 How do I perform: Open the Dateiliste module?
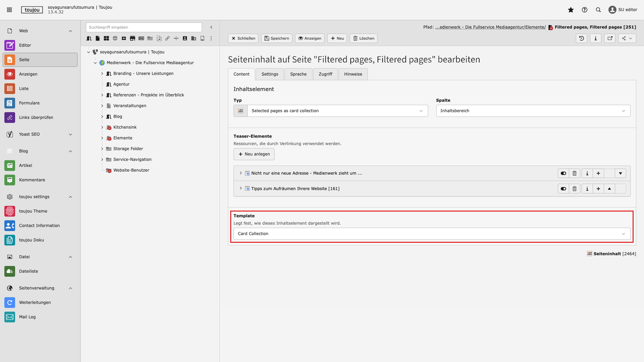40,271
